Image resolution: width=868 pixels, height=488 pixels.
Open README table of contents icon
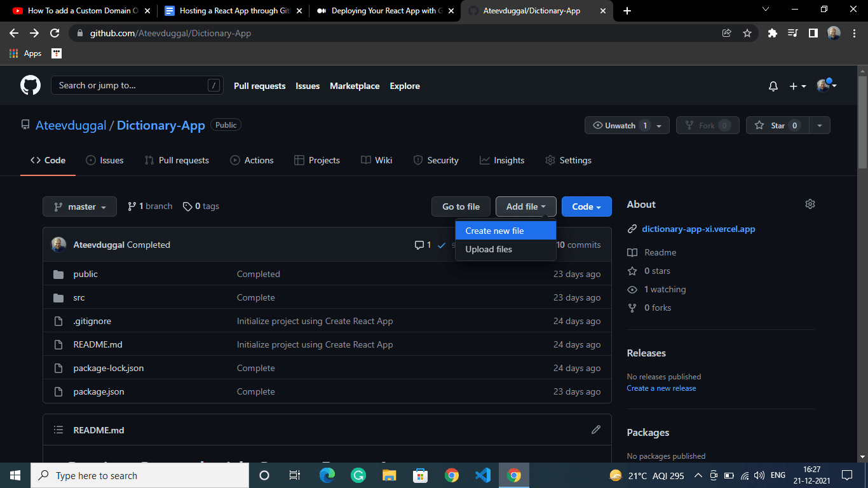pos(58,430)
